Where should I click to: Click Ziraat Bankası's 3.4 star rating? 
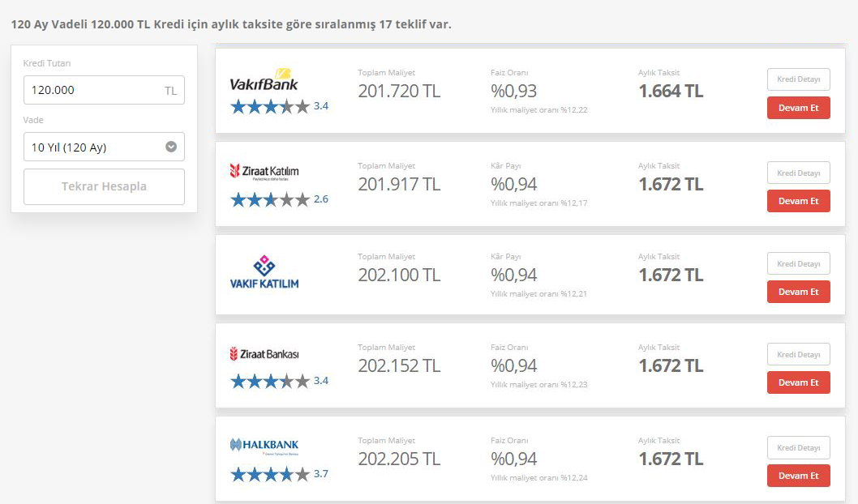tap(279, 381)
